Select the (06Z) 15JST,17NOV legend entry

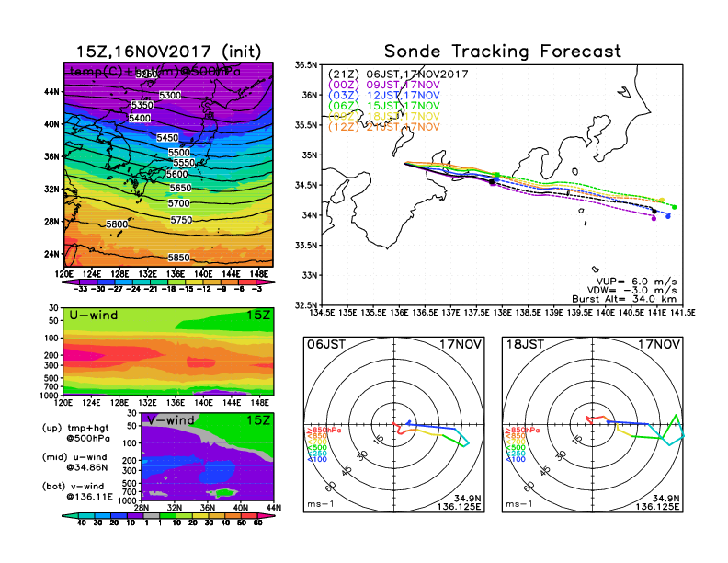point(385,106)
